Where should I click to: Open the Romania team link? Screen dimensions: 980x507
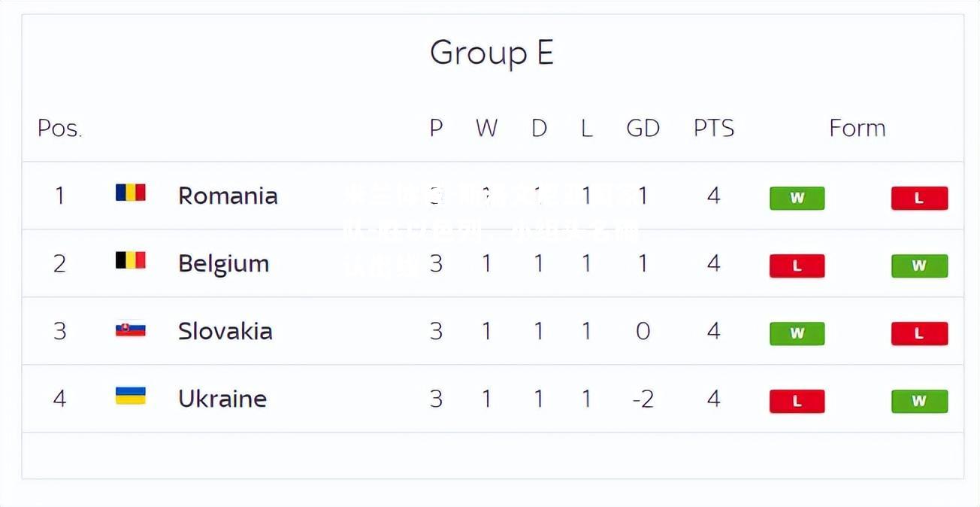228,196
